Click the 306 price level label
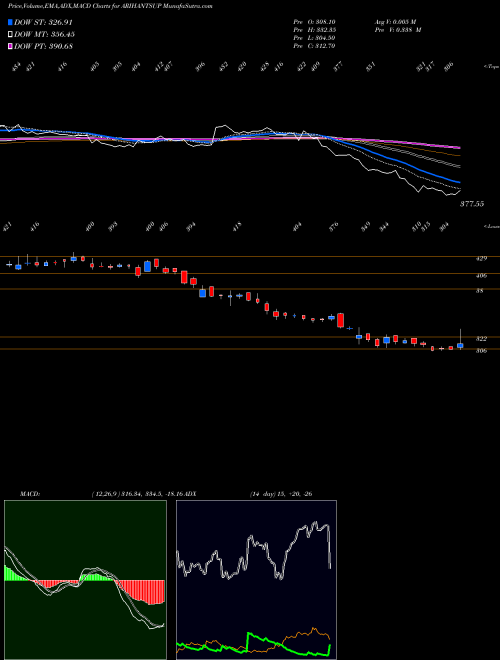This screenshot has width=500, height=660. (481, 351)
